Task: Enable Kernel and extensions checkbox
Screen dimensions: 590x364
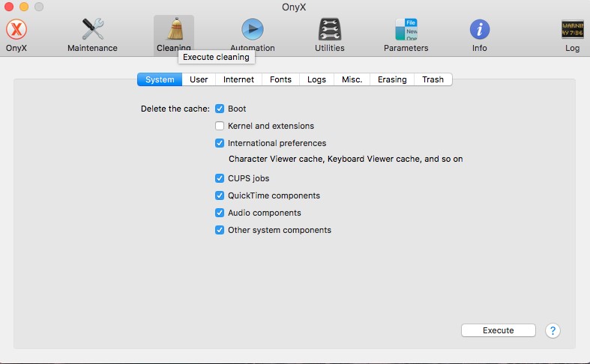Action: (220, 126)
